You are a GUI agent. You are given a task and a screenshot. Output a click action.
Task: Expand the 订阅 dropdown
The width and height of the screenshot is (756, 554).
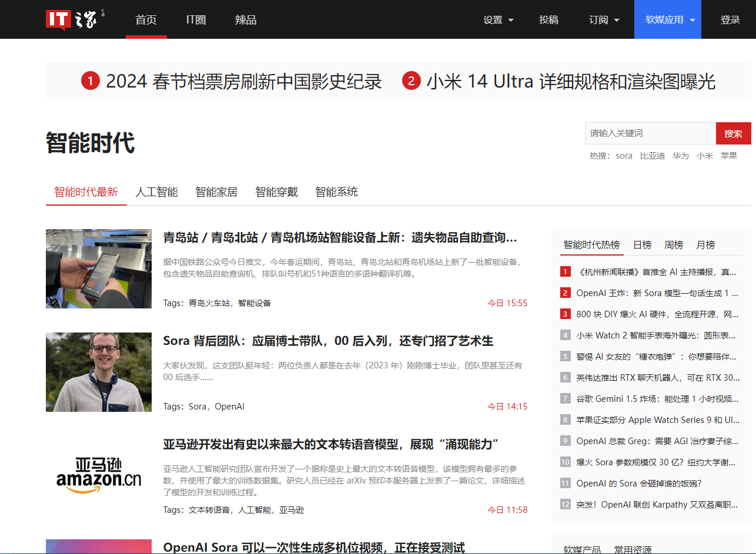(x=604, y=20)
